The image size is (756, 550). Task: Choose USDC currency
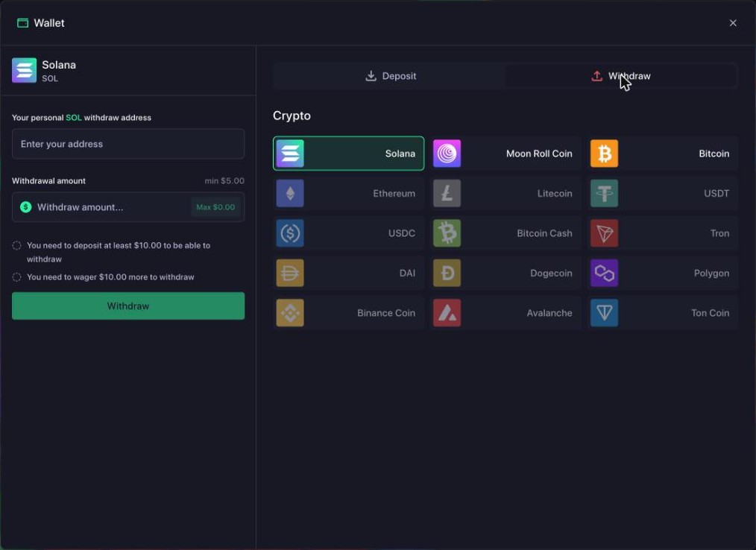point(349,233)
